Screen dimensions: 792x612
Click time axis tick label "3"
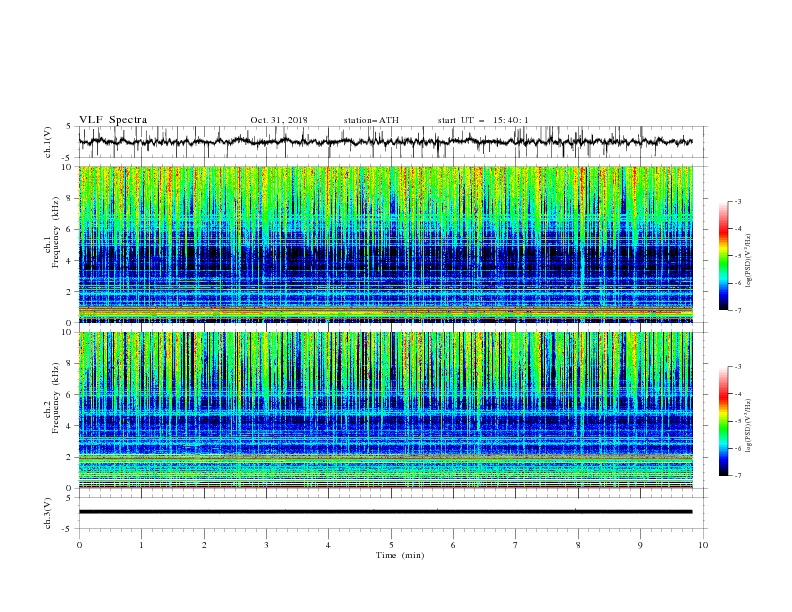[x=266, y=545]
